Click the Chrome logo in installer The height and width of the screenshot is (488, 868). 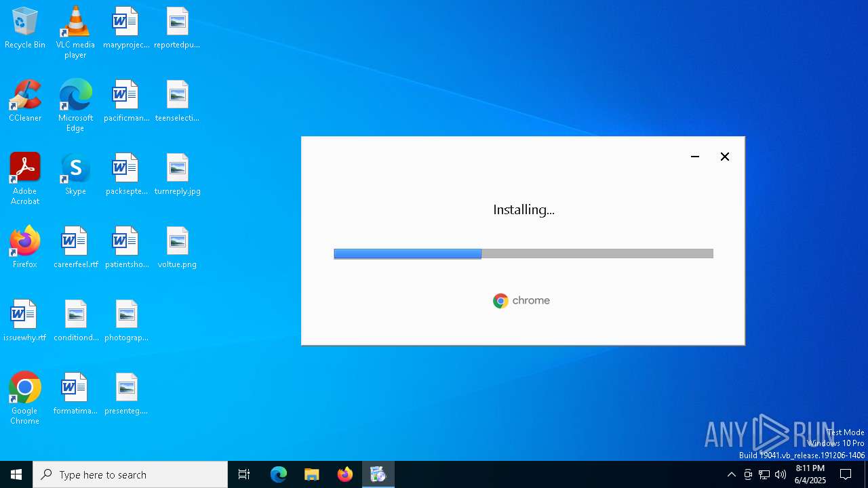tap(521, 301)
